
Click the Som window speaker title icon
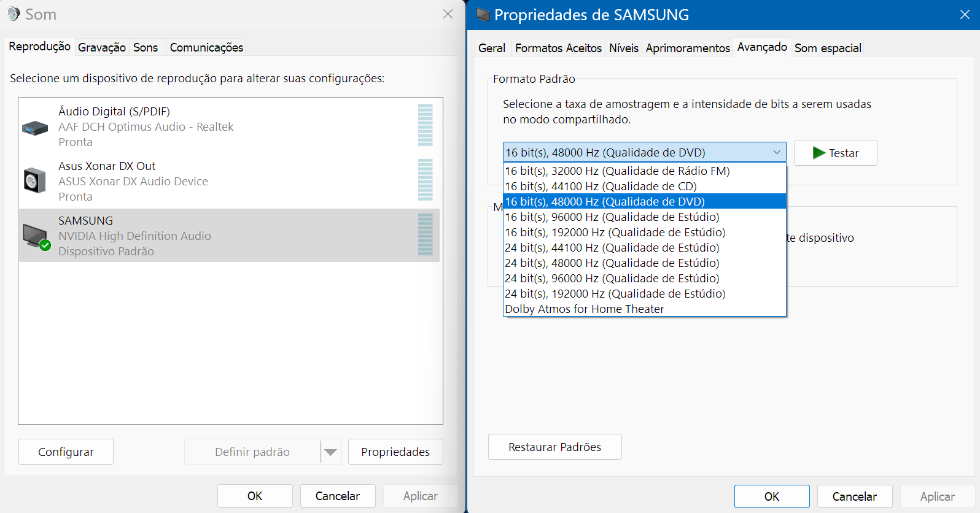[14, 14]
